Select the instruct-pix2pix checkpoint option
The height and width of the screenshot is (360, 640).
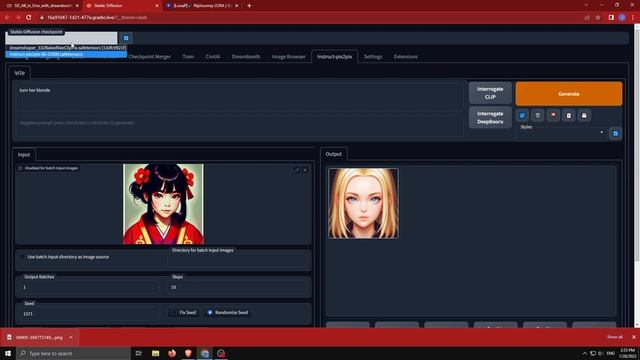coord(66,54)
